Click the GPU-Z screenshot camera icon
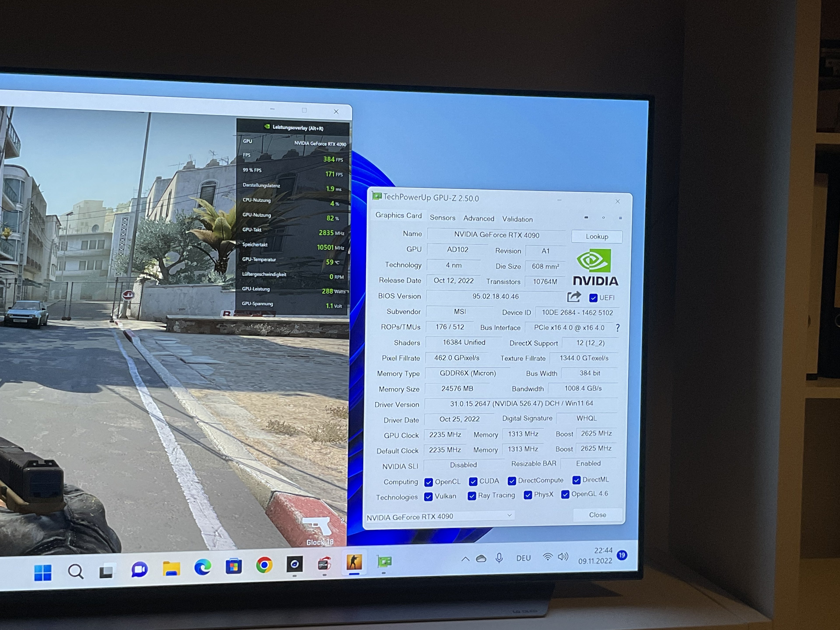 [x=586, y=218]
